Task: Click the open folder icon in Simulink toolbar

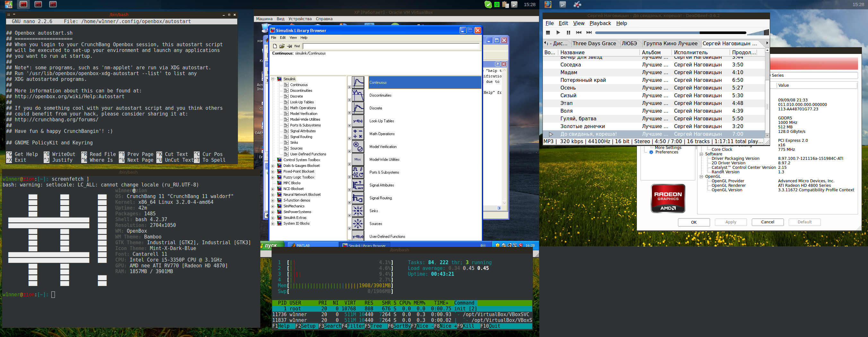Action: pos(282,46)
